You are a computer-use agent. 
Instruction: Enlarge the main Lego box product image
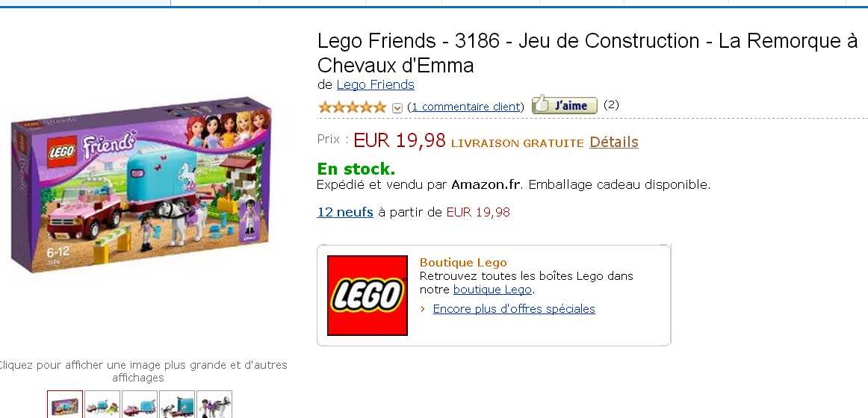(x=142, y=187)
